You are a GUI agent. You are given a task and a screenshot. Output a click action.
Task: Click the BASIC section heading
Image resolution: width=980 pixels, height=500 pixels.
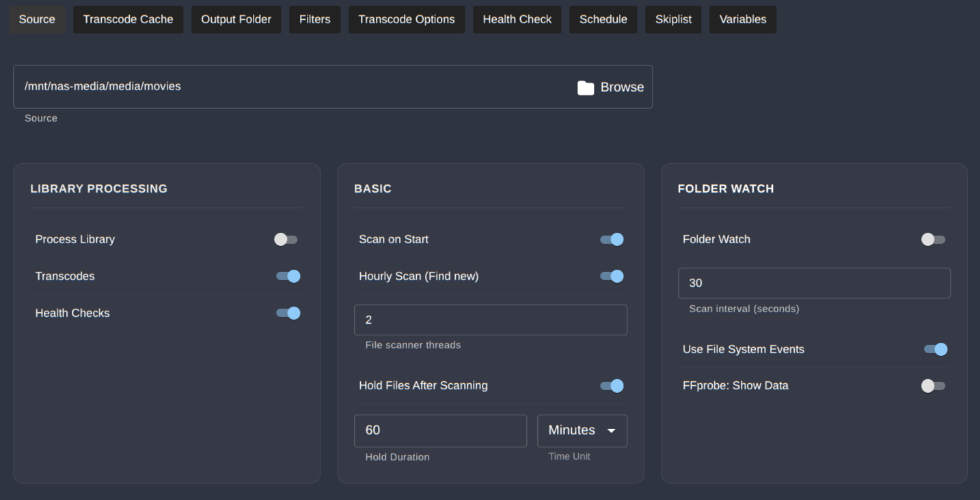coord(372,189)
